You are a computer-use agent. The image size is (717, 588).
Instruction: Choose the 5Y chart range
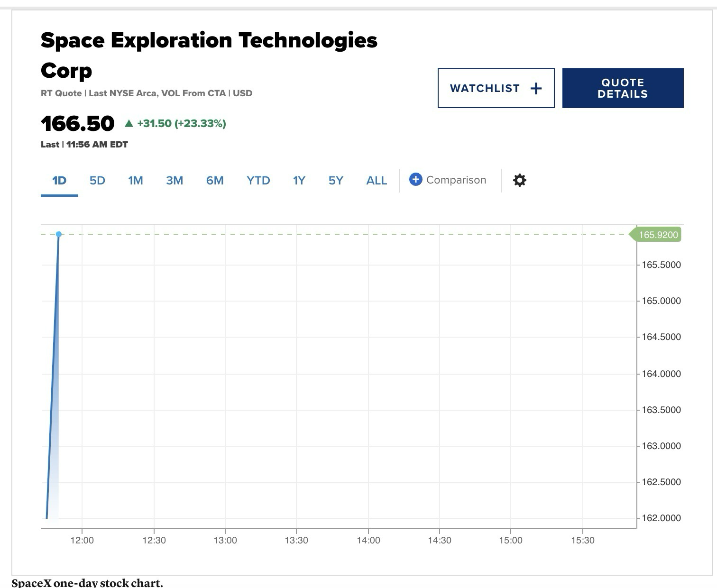tap(336, 181)
